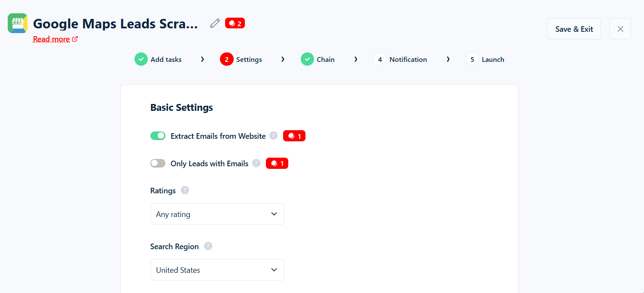
Task: Click the Google Maps Leads Scraper app icon
Action: [x=18, y=23]
